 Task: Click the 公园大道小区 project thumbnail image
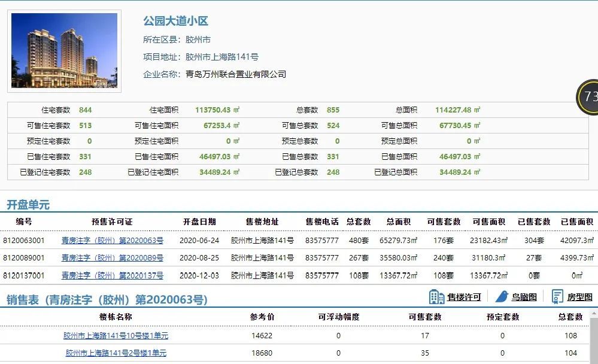tap(65, 51)
